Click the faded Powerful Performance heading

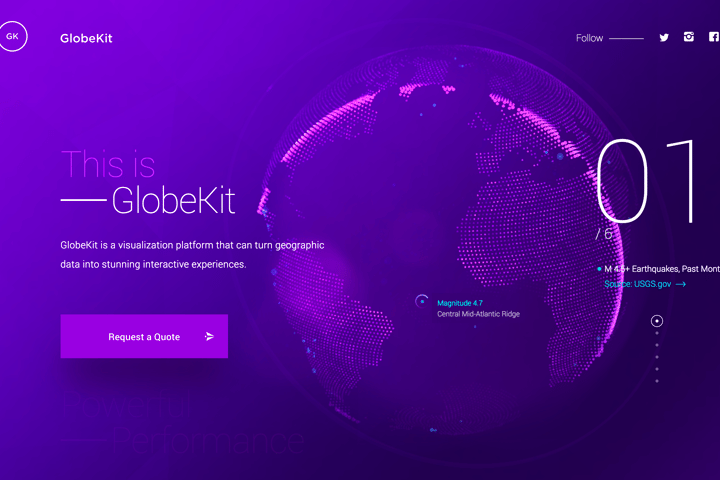click(x=182, y=423)
